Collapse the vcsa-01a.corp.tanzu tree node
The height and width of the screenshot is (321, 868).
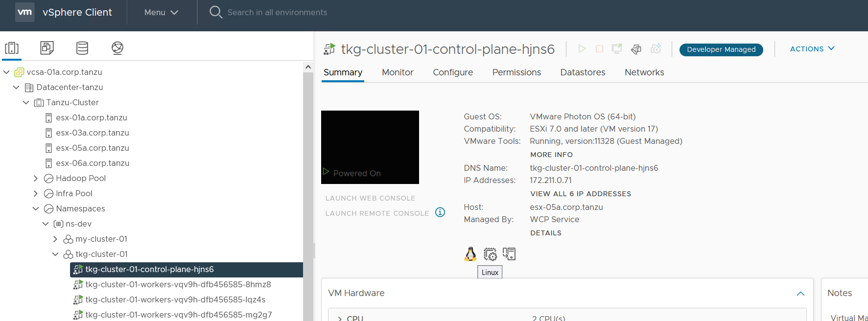click(x=6, y=72)
